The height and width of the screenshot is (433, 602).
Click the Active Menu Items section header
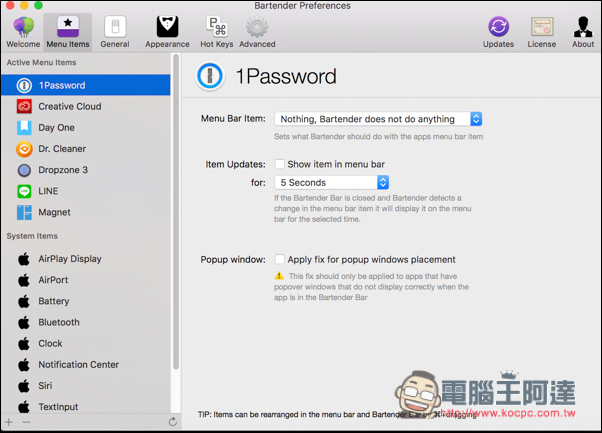41,62
